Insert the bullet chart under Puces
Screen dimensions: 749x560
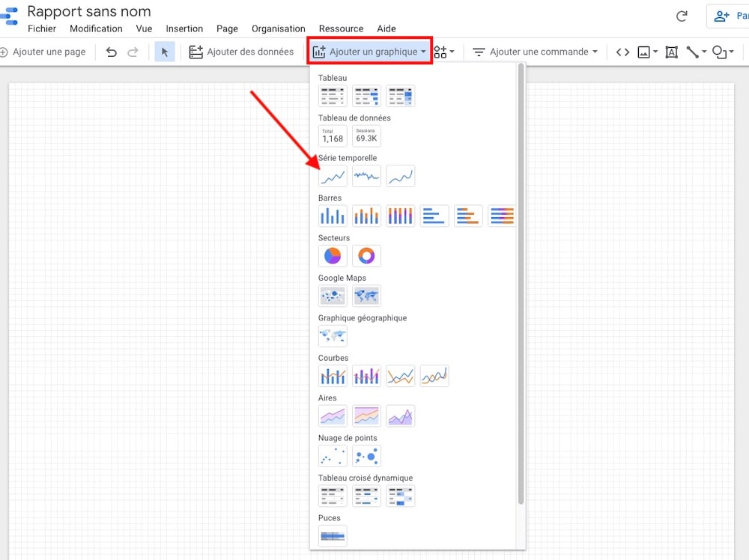(333, 536)
